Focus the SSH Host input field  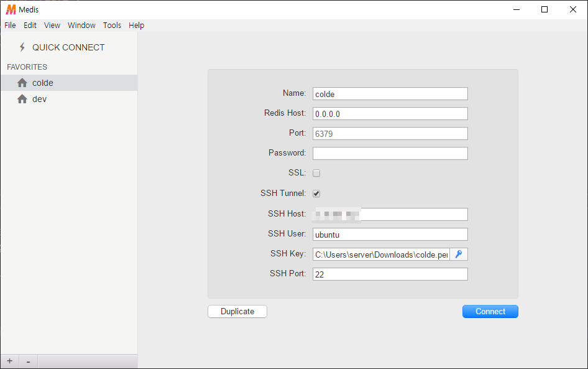point(390,214)
